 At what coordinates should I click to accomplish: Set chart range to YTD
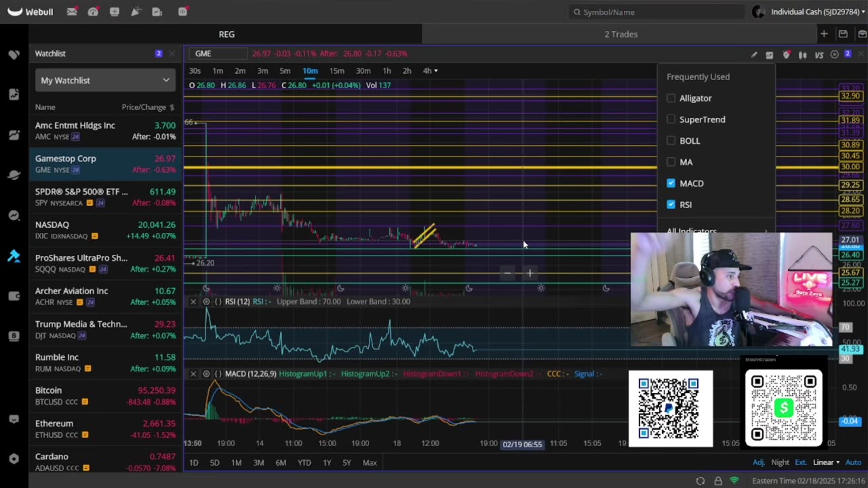(x=304, y=462)
